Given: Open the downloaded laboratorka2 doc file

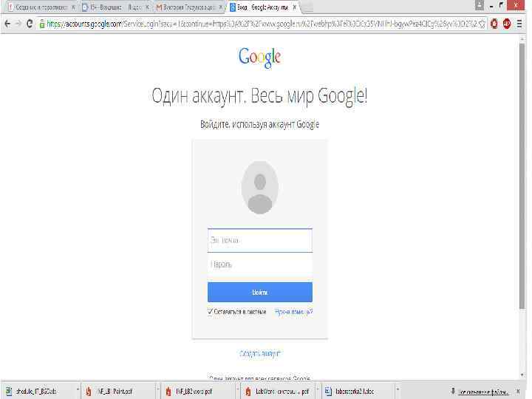Looking at the screenshot, I should pyautogui.click(x=355, y=391).
